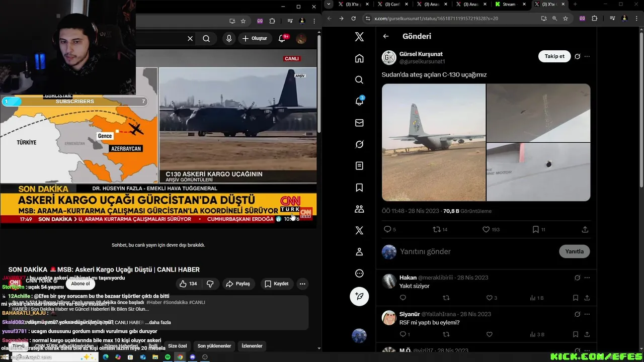Follow Gürsel Kurşunat with Takip et
The image size is (644, 362).
[554, 56]
